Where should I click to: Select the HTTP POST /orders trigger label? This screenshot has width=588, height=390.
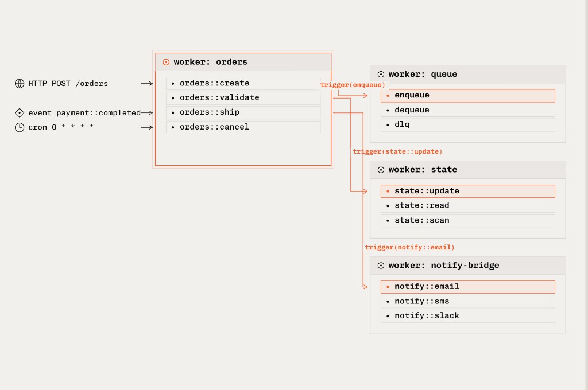68,84
